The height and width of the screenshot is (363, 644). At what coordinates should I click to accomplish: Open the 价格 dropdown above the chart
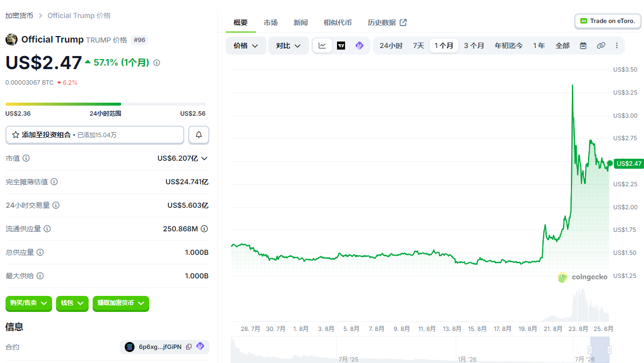246,46
